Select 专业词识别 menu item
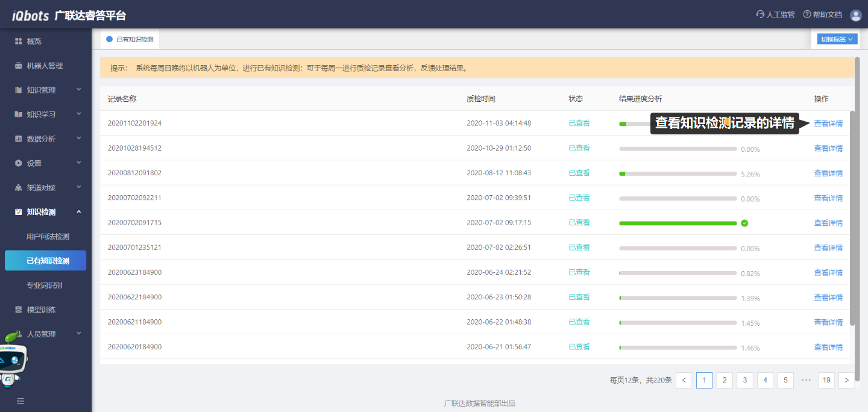This screenshot has width=868, height=412. tap(44, 285)
